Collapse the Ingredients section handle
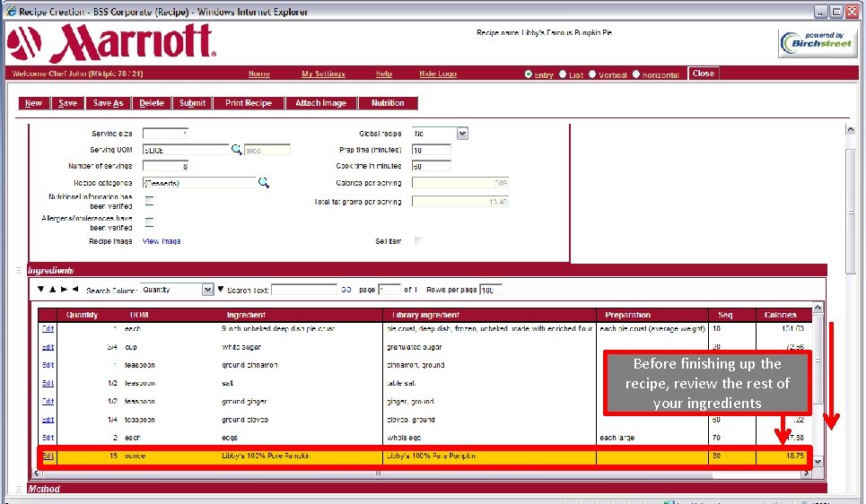The height and width of the screenshot is (504, 866). pyautogui.click(x=18, y=270)
